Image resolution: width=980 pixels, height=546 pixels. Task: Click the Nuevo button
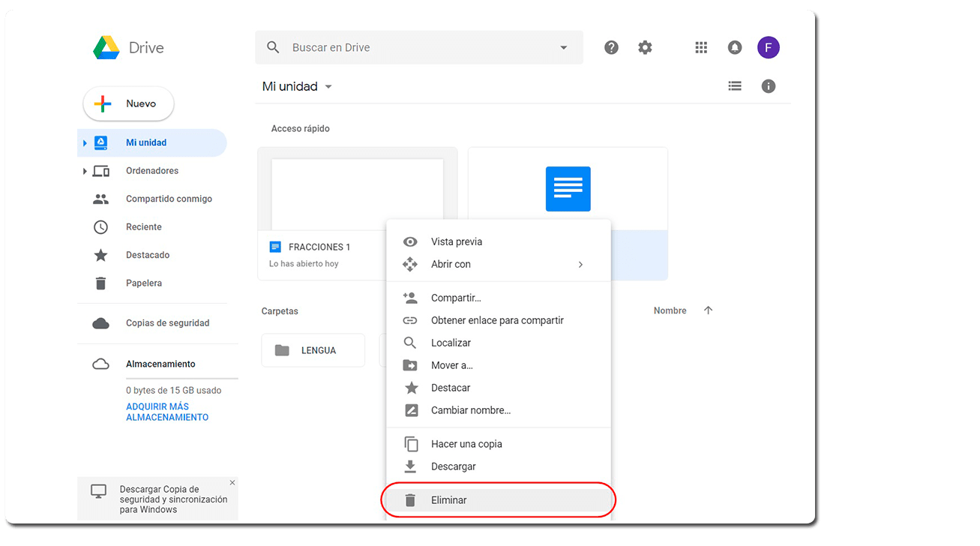(128, 104)
